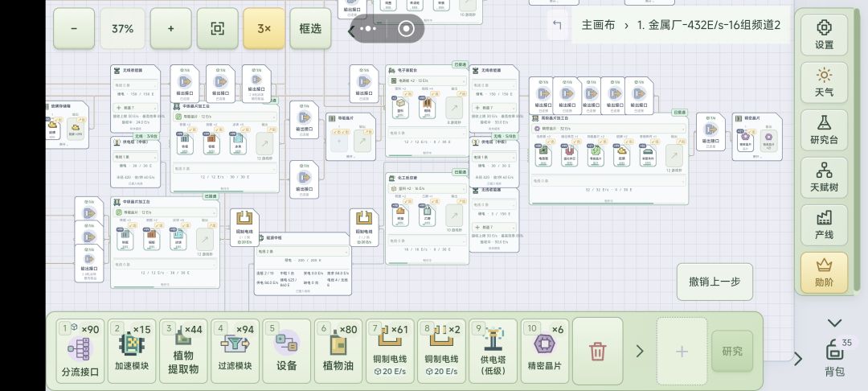The width and height of the screenshot is (868, 391).
Task: Expand the hotbar with the right chevron
Action: (640, 351)
